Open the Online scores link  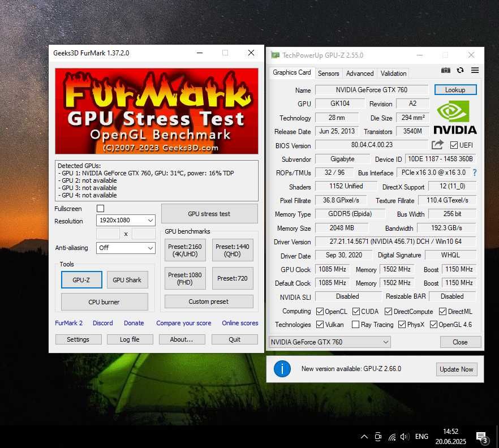[x=240, y=323]
